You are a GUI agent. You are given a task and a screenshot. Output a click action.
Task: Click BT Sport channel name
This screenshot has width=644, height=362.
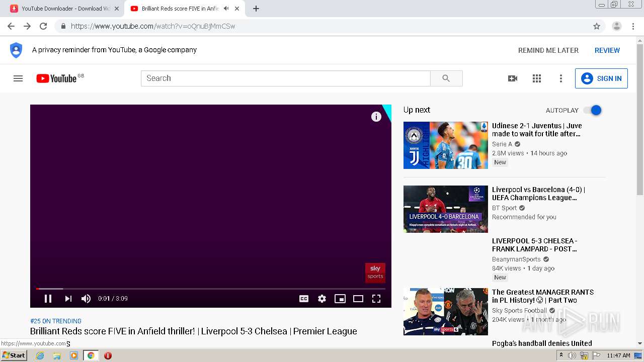505,208
